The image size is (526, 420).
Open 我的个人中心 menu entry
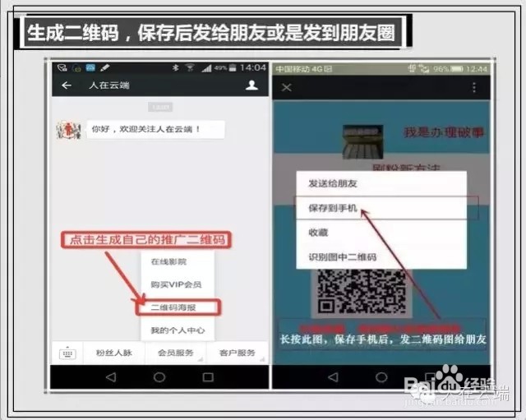(x=178, y=330)
